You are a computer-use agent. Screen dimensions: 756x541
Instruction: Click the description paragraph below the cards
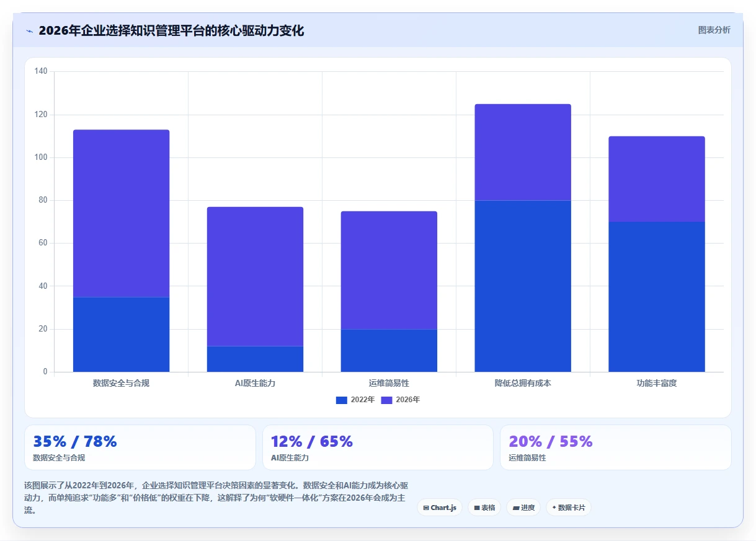pos(216,498)
